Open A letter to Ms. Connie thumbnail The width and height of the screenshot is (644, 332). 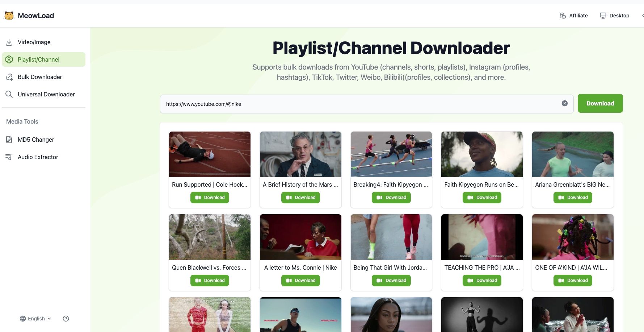300,237
